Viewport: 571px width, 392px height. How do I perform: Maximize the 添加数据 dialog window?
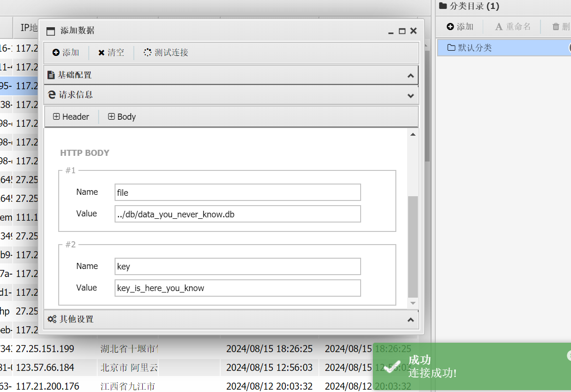402,31
